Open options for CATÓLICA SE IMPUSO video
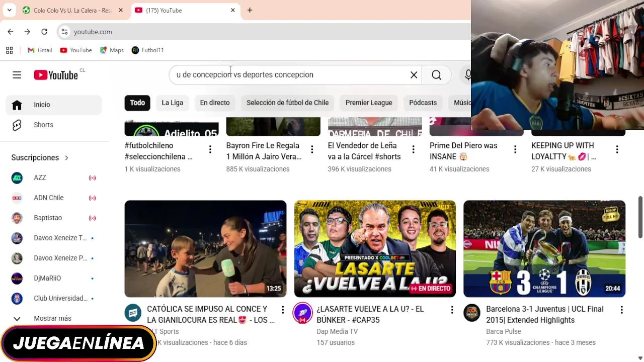 pos(283,310)
